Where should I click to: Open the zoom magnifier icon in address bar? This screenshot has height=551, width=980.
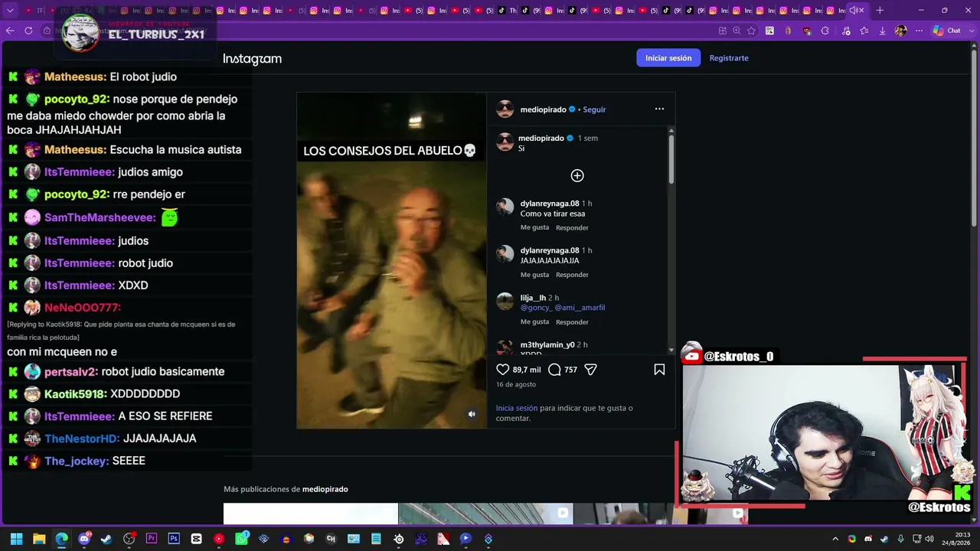(x=737, y=31)
